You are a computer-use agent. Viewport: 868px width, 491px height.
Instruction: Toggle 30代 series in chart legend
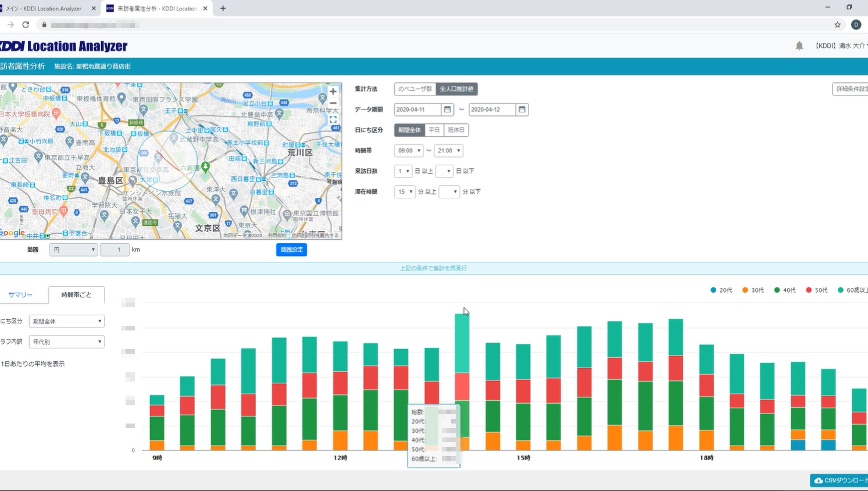pos(753,290)
